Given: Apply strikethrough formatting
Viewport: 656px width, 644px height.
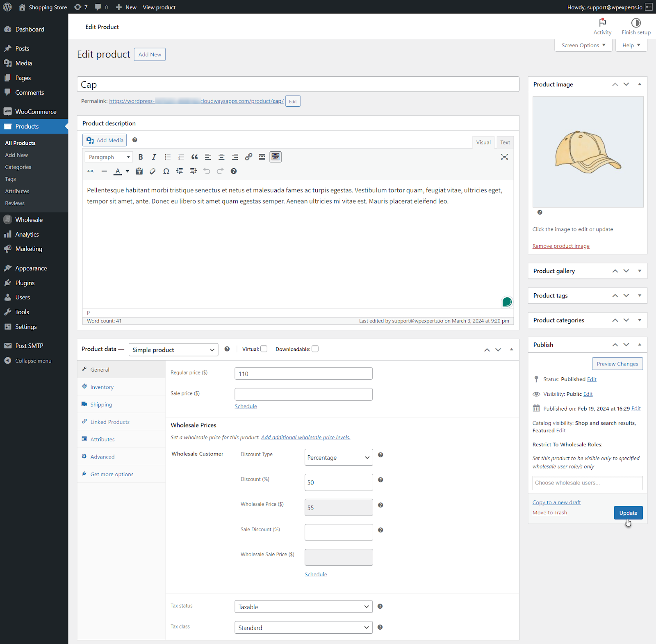Looking at the screenshot, I should (x=91, y=171).
